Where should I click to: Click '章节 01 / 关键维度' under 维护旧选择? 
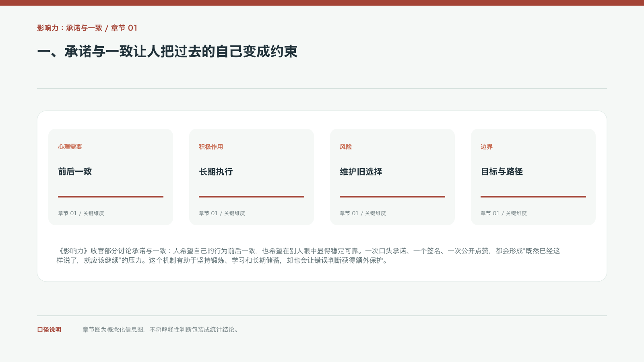coord(363,213)
